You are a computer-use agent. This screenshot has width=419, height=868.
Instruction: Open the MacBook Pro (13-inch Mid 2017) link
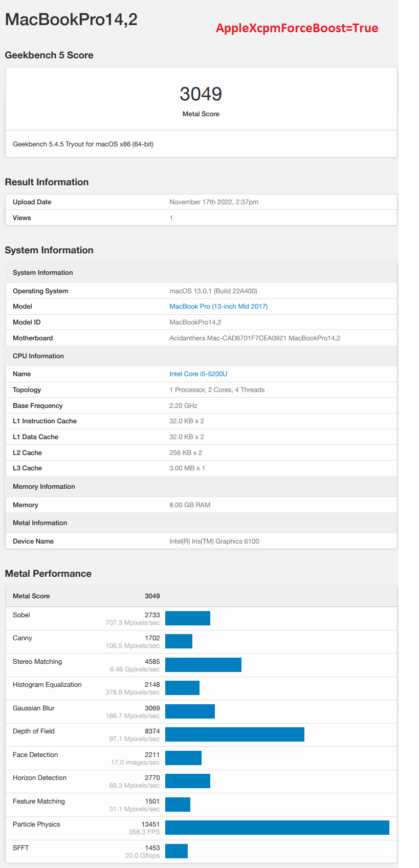point(218,306)
